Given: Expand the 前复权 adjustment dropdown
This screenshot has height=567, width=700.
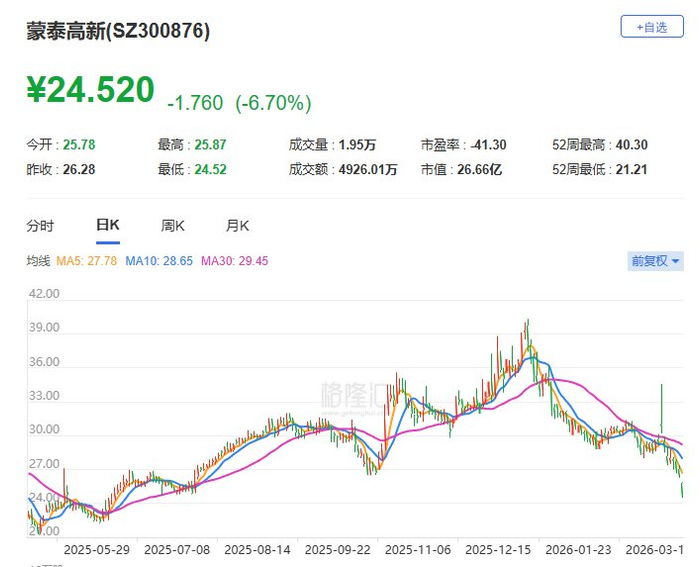Looking at the screenshot, I should [x=655, y=261].
